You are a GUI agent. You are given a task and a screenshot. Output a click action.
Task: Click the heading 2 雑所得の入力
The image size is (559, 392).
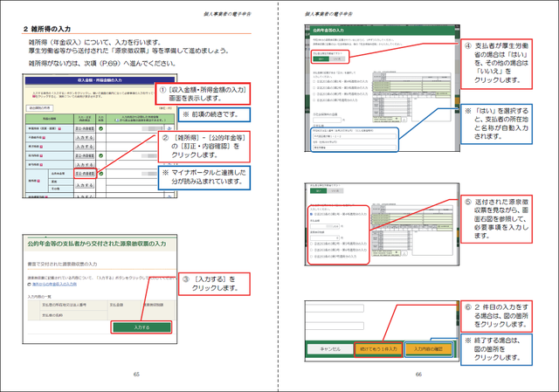(x=47, y=29)
